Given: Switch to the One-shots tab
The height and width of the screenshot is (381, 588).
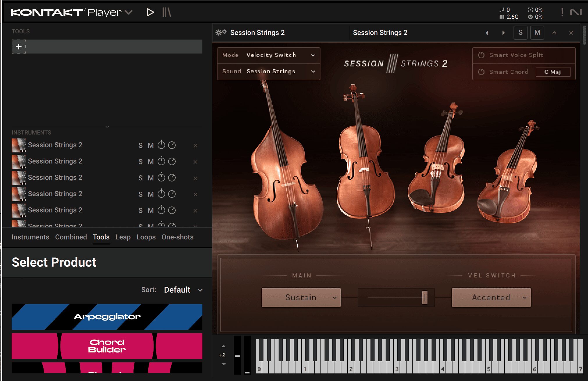Looking at the screenshot, I should (x=177, y=237).
